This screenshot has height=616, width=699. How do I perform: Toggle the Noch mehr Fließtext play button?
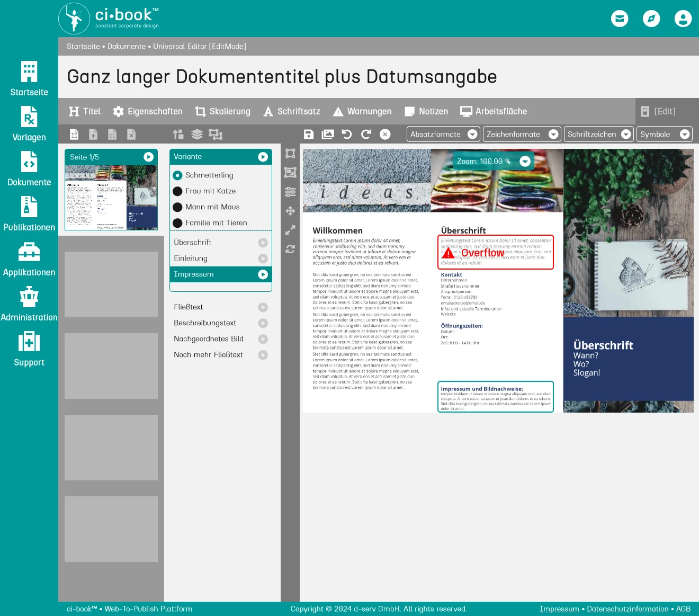(x=263, y=355)
